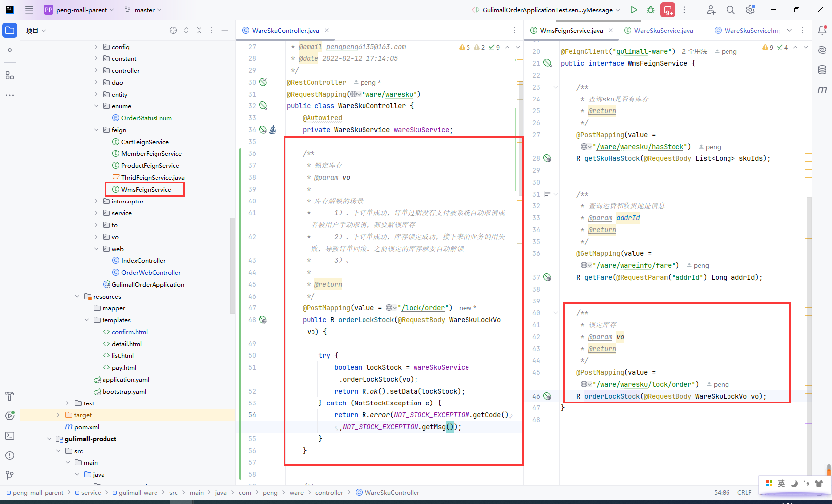832x504 pixels.
Task: Open Search Everywhere magnifier
Action: point(730,10)
